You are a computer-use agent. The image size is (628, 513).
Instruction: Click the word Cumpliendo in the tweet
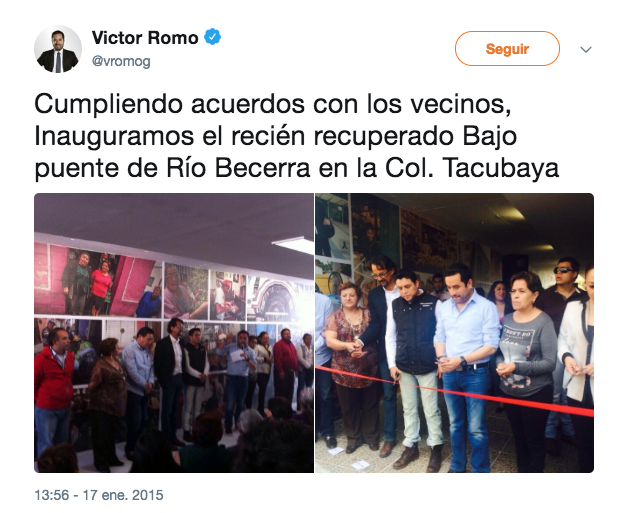click(109, 105)
